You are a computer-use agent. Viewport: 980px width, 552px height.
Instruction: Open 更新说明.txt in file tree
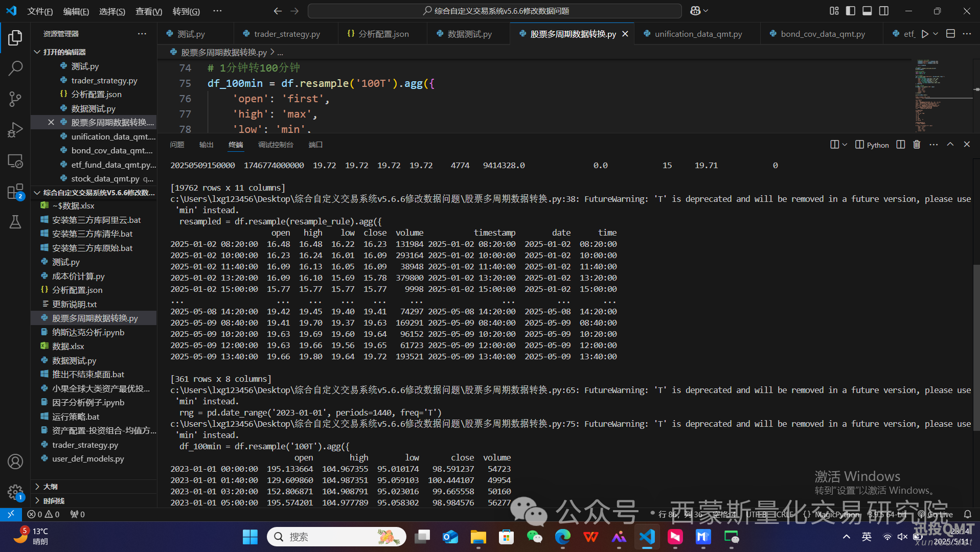75,304
